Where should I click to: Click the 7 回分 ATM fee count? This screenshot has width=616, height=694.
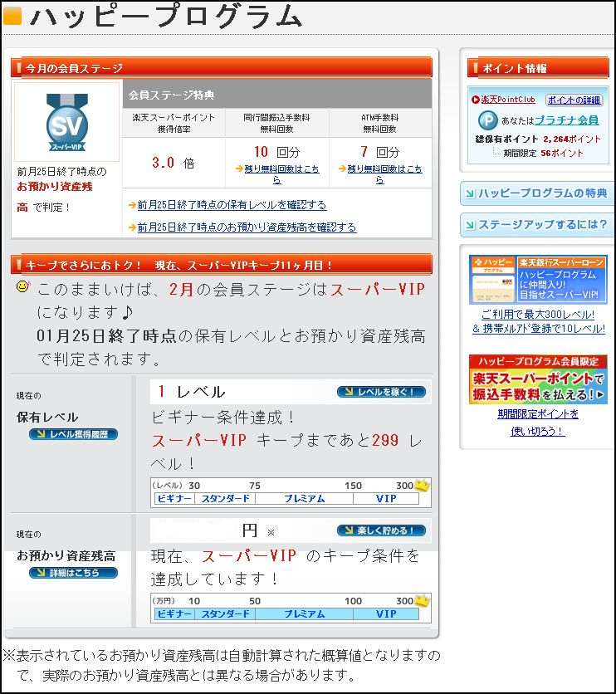click(x=380, y=152)
